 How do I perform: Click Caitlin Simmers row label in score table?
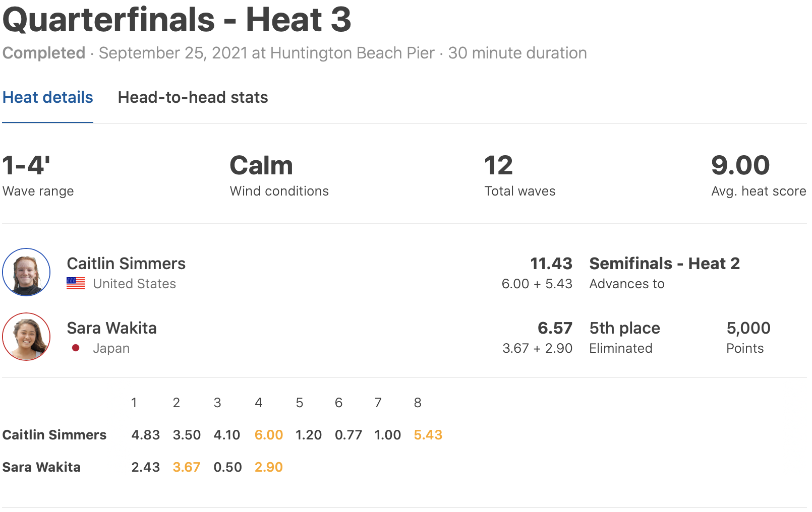(54, 435)
